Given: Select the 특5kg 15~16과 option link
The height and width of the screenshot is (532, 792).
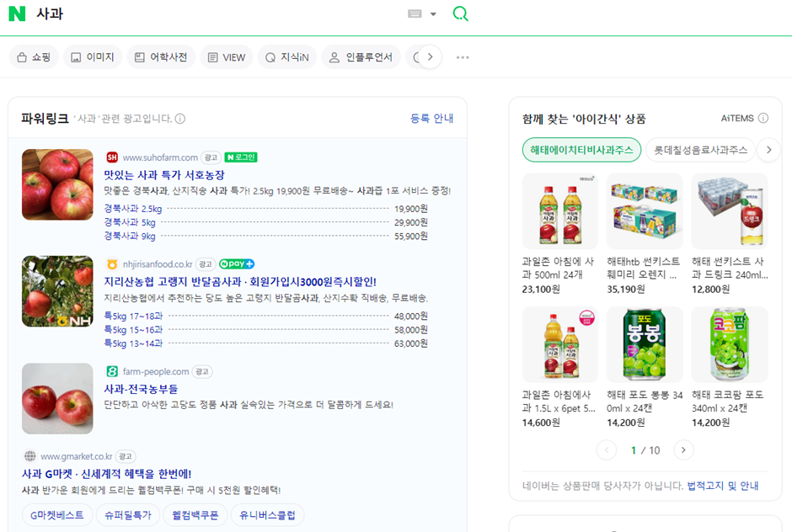Looking at the screenshot, I should click(x=133, y=330).
